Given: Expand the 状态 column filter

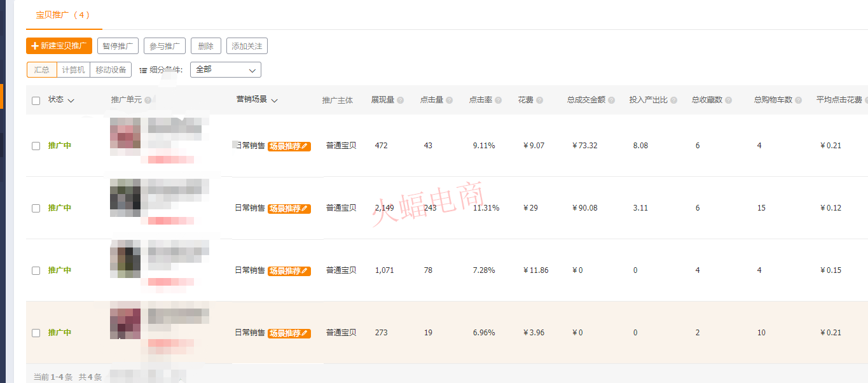Looking at the screenshot, I should coord(71,101).
